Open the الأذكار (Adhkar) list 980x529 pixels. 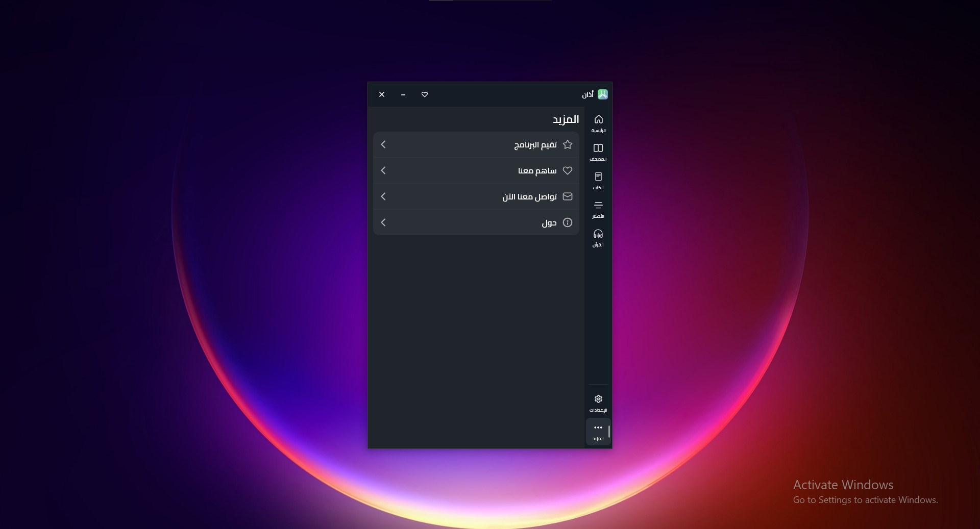click(598, 210)
